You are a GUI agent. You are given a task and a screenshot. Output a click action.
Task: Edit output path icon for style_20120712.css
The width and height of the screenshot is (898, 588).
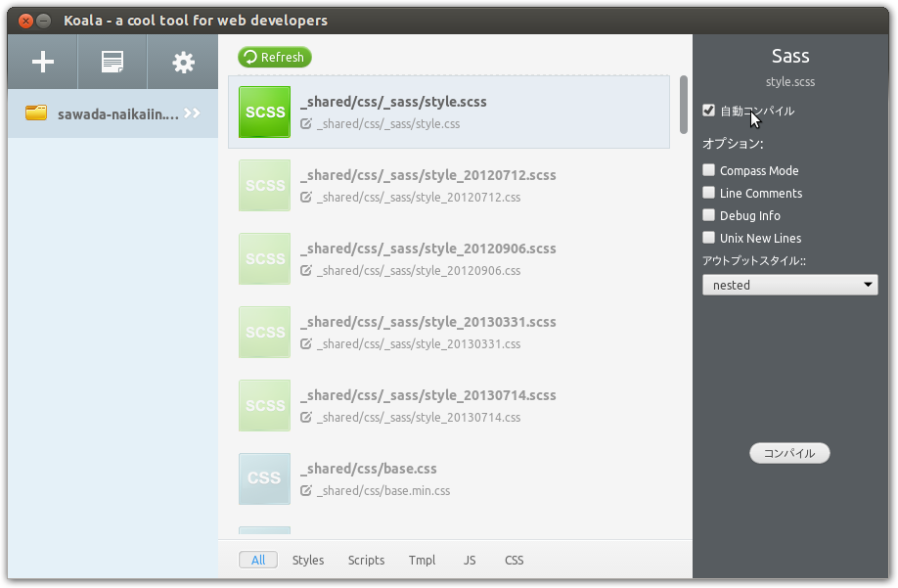click(x=306, y=197)
